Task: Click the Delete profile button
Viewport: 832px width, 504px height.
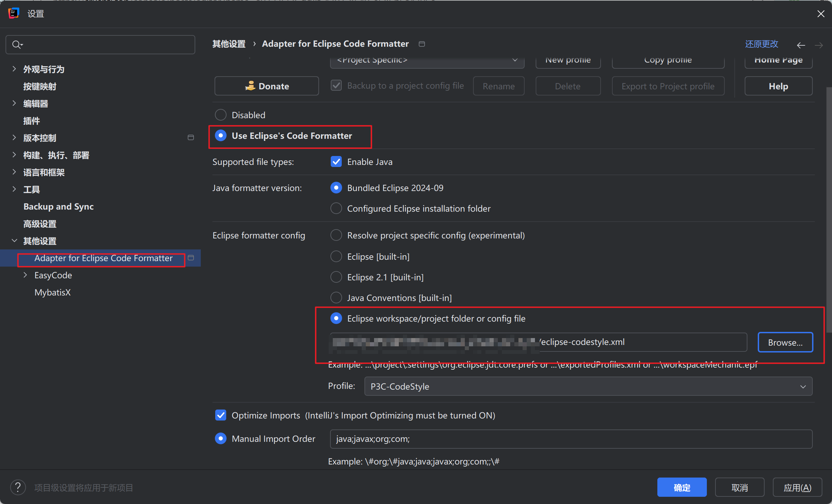Action: 568,86
